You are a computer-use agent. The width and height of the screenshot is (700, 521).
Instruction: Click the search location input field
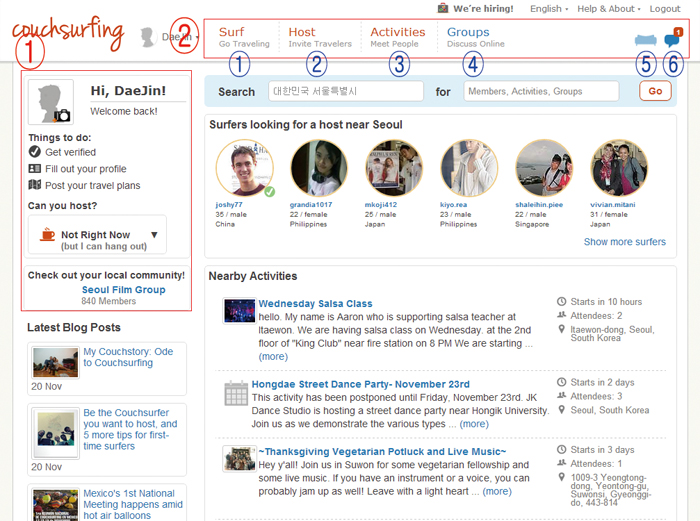coord(345,91)
